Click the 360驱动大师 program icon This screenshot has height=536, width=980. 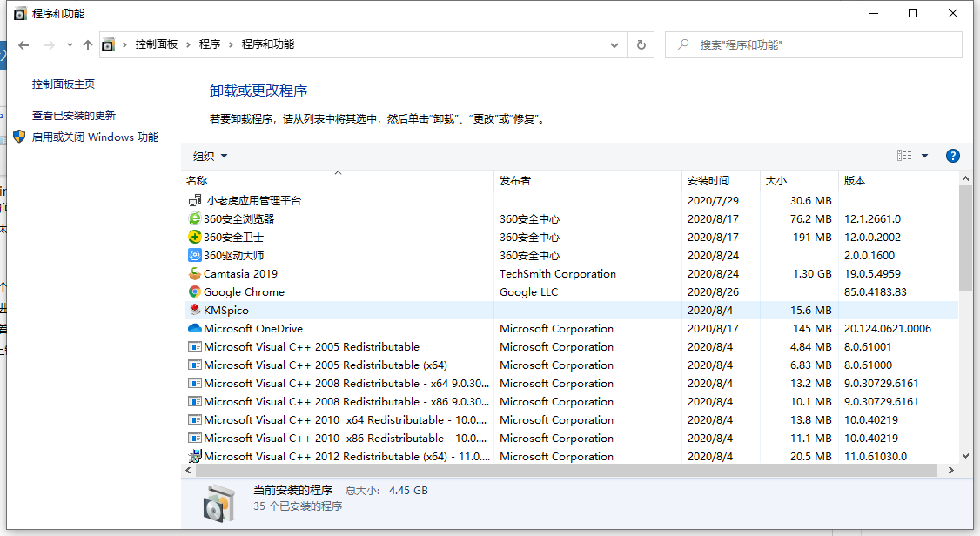pos(195,255)
